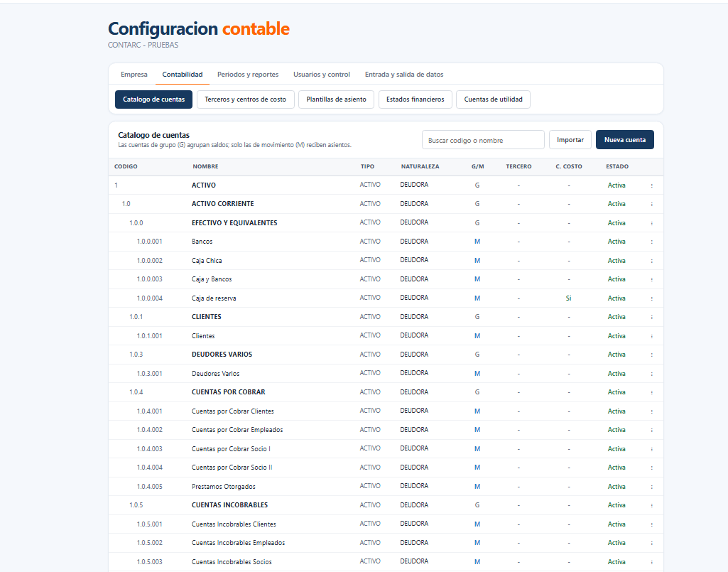The height and width of the screenshot is (572, 728).
Task: Open options menu for Caja Chica row
Action: 651,261
